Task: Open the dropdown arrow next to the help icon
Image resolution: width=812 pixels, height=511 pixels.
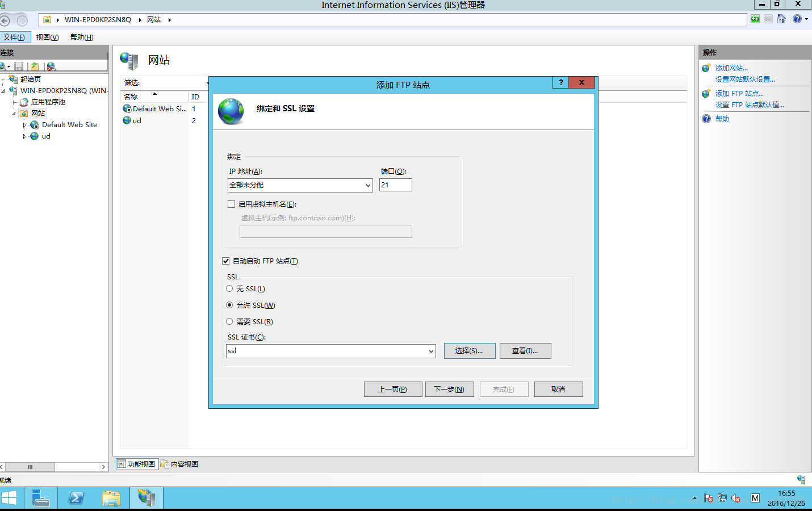Action: point(806,19)
